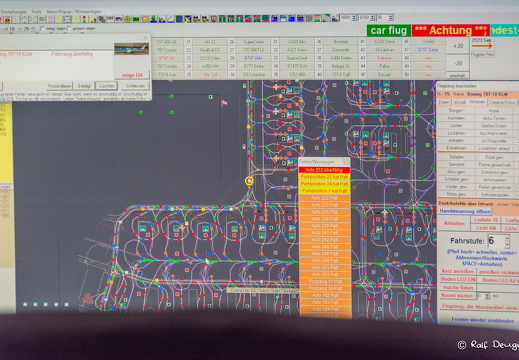
Task: Click the green rectangle toolbar icon
Action: pos(136,19)
